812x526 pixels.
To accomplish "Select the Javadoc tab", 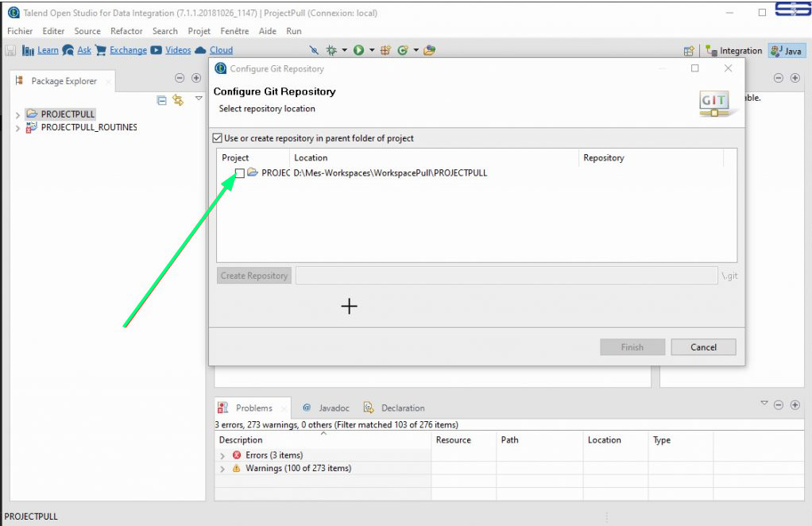I will (x=326, y=408).
